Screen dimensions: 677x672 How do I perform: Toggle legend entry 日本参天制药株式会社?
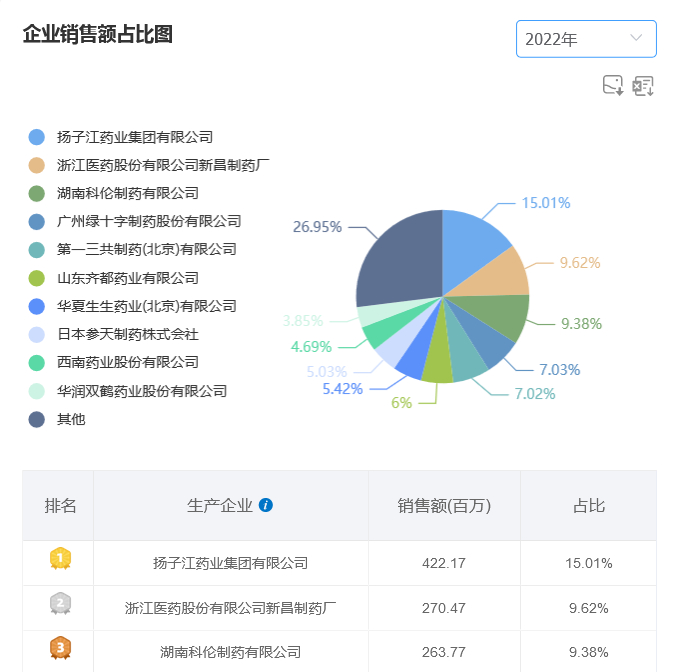click(114, 334)
